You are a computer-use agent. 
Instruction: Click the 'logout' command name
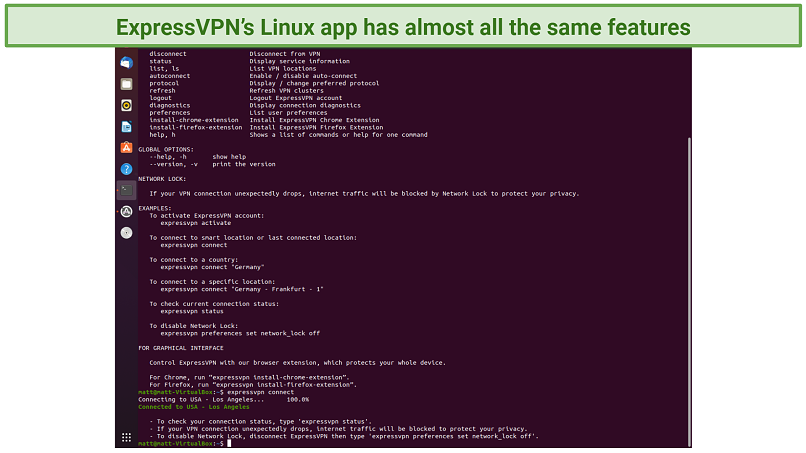[x=160, y=98]
